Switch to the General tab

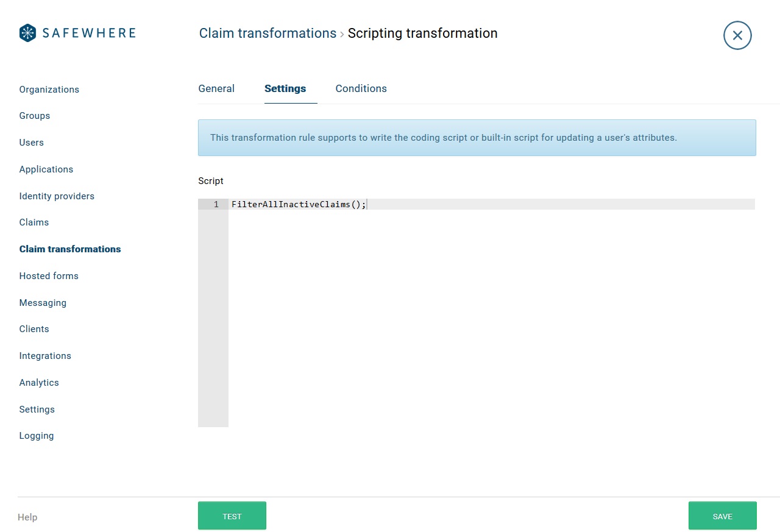[216, 88]
